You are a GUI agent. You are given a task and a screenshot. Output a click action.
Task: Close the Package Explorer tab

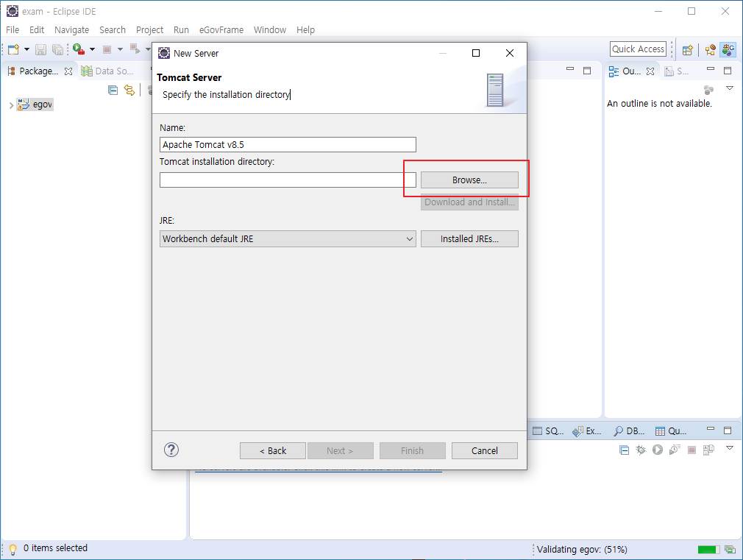click(68, 71)
